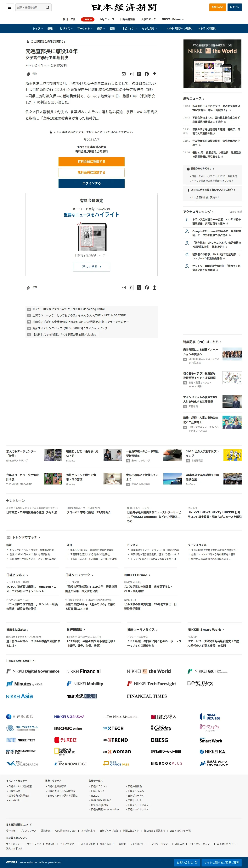Screen dimensions: 248x868
Task: Open the FINANCIAL TIMES logo link
Action: [x=147, y=696]
